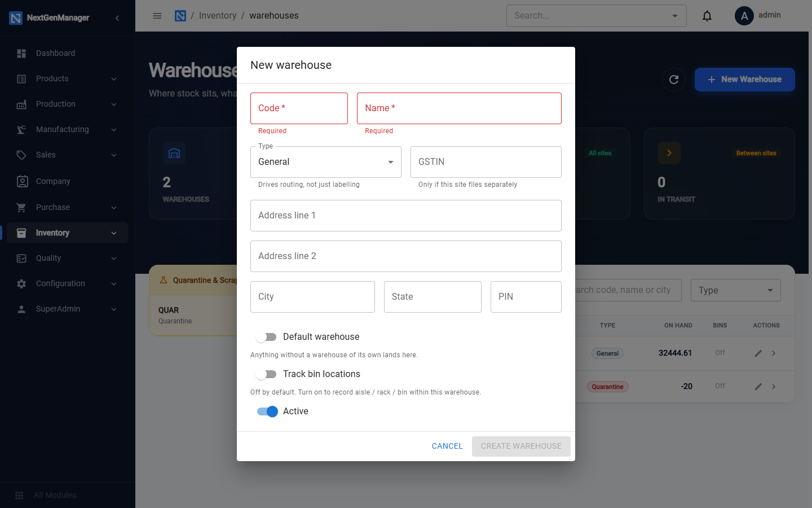Collapse sidebar with the chevron arrow
This screenshot has height=508, width=812.
117,18
